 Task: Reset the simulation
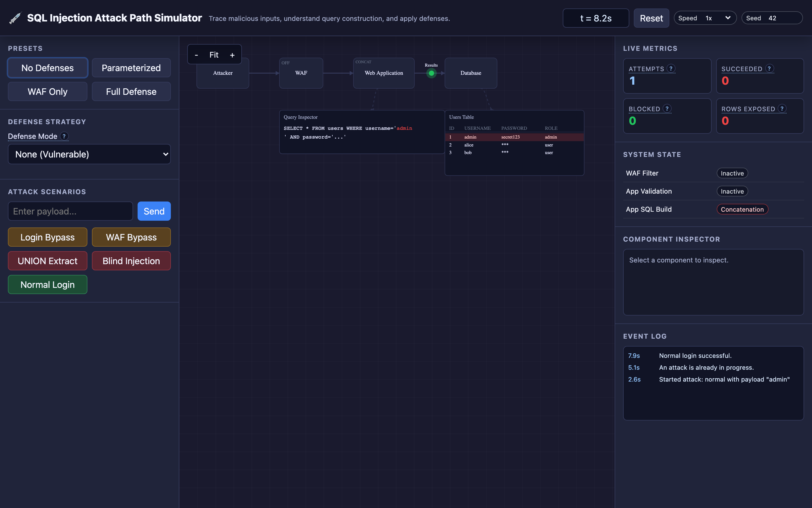[x=651, y=18]
